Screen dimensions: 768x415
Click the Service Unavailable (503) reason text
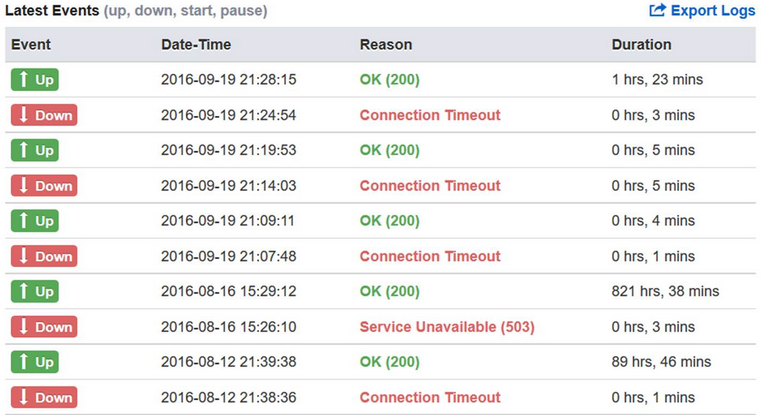pos(447,327)
